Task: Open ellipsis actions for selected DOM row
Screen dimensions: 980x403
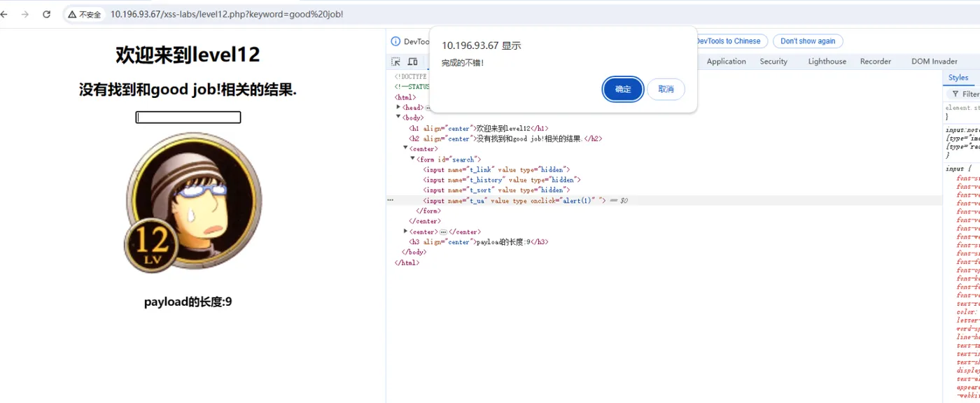Action: pos(391,200)
